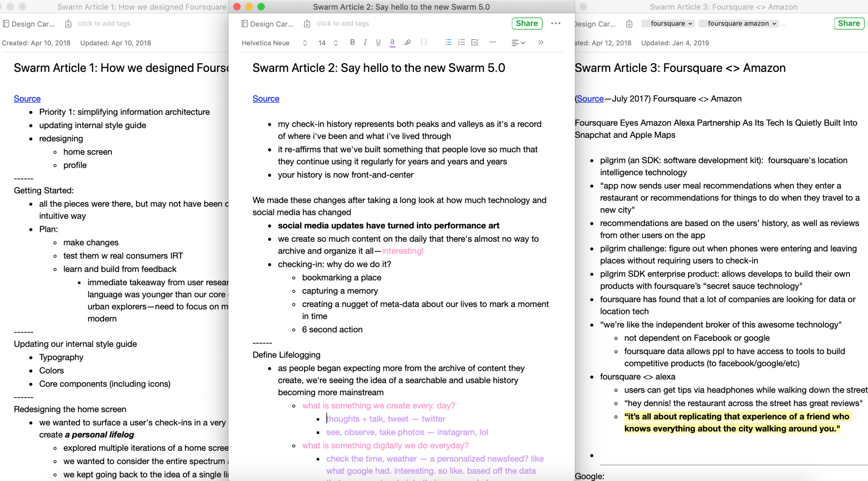This screenshot has height=481, width=868.
Task: Toggle italic formatting in Article 2 toolbar
Action: (x=365, y=42)
